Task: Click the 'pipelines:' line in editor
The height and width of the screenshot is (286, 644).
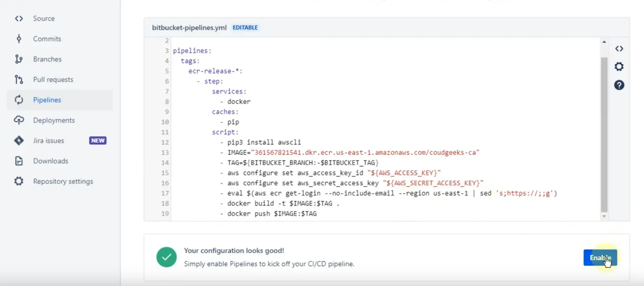Action: (192, 51)
